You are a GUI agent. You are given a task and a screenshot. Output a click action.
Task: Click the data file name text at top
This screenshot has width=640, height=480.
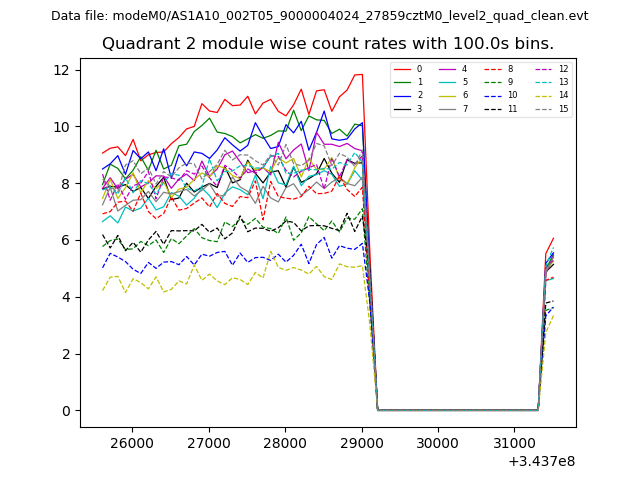(319, 16)
